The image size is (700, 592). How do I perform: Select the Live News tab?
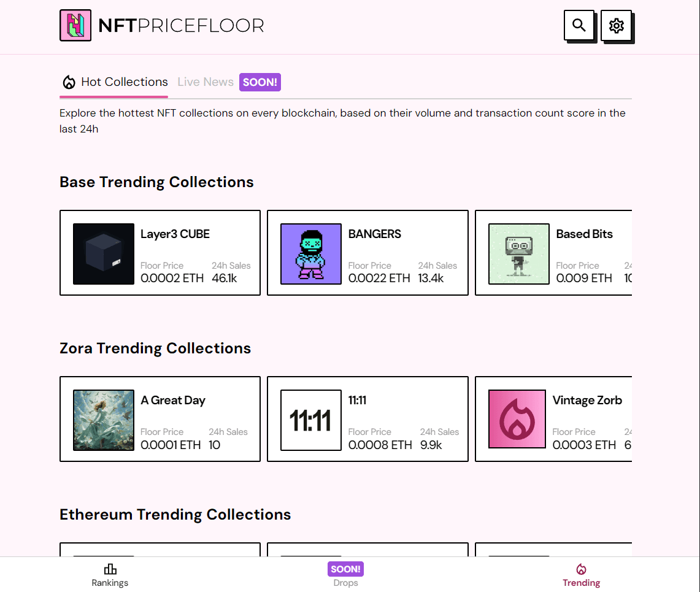(x=205, y=82)
